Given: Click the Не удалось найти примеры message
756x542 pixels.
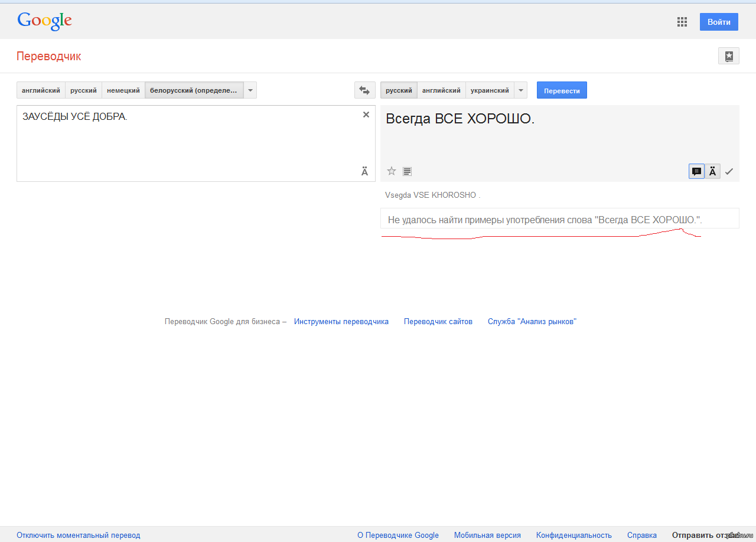Looking at the screenshot, I should [545, 220].
